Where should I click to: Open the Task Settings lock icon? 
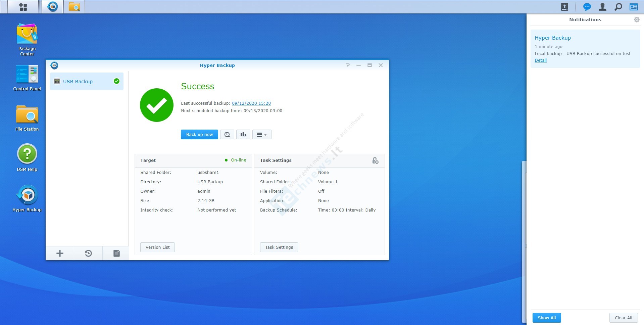coord(376,160)
